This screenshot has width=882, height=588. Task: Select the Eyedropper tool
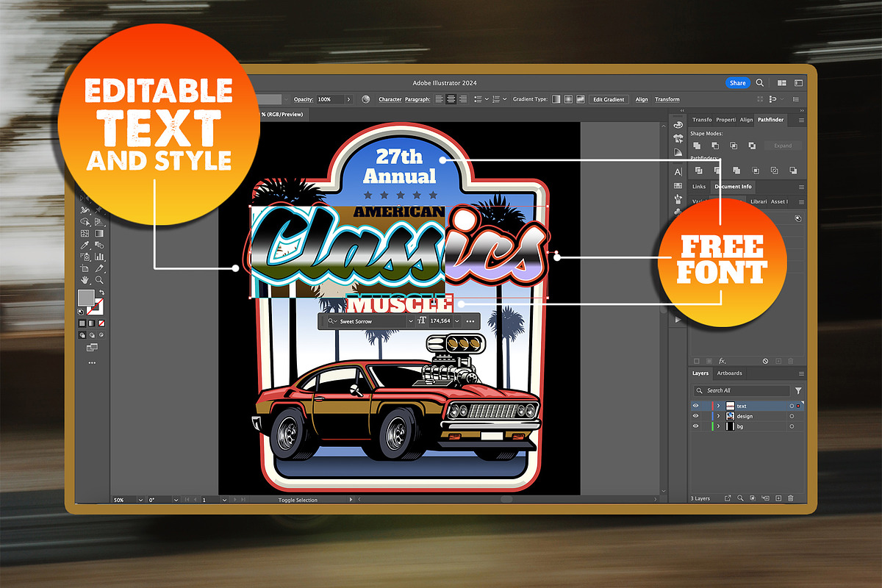click(85, 245)
